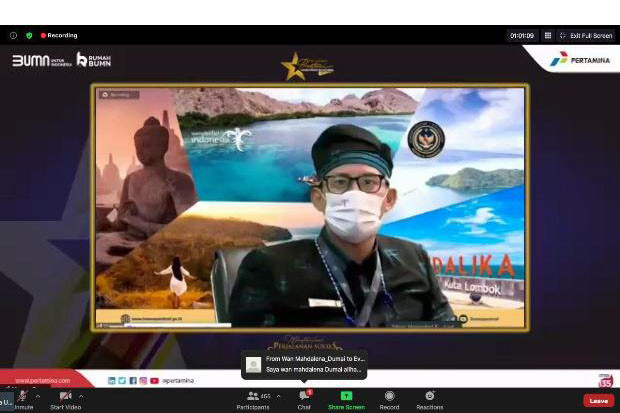
Task: Open the Participants panel
Action: coord(253,400)
